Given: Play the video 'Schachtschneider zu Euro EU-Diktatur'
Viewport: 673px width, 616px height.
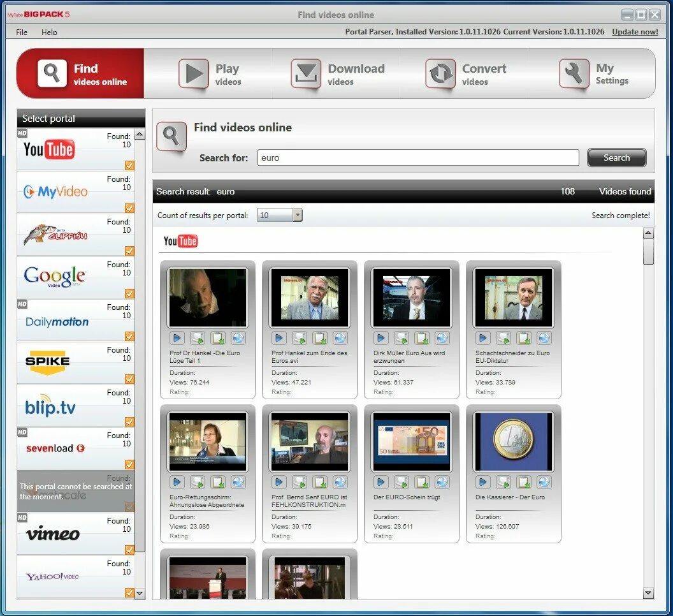Looking at the screenshot, I should tap(483, 338).
